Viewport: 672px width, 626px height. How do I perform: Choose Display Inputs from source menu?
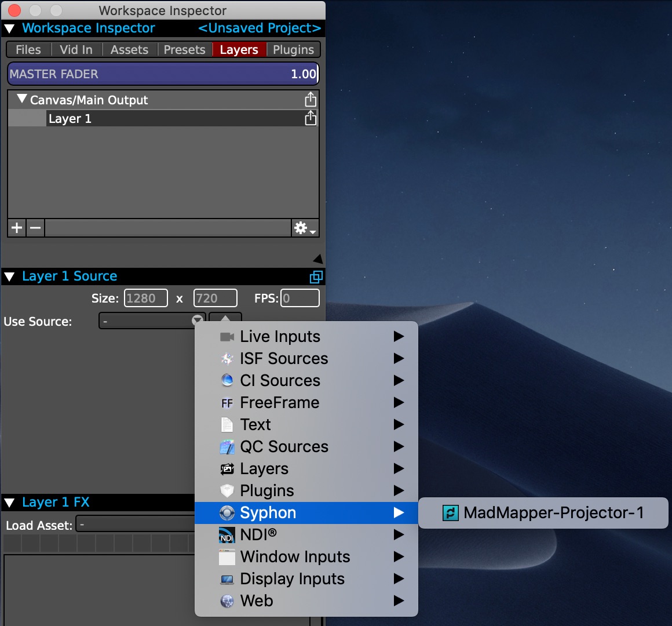coord(306,579)
